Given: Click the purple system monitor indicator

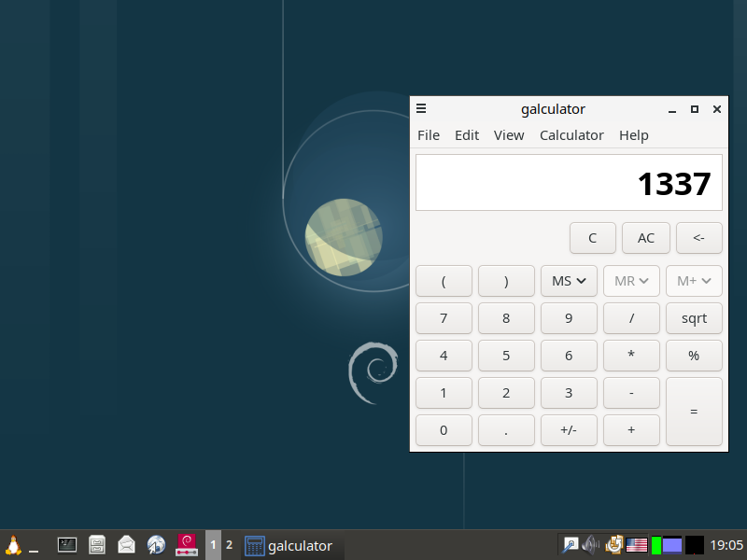Looking at the screenshot, I should point(672,545).
